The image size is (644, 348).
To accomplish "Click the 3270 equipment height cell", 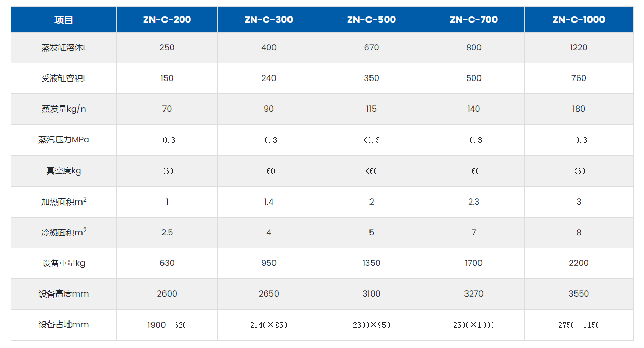I will tap(474, 294).
